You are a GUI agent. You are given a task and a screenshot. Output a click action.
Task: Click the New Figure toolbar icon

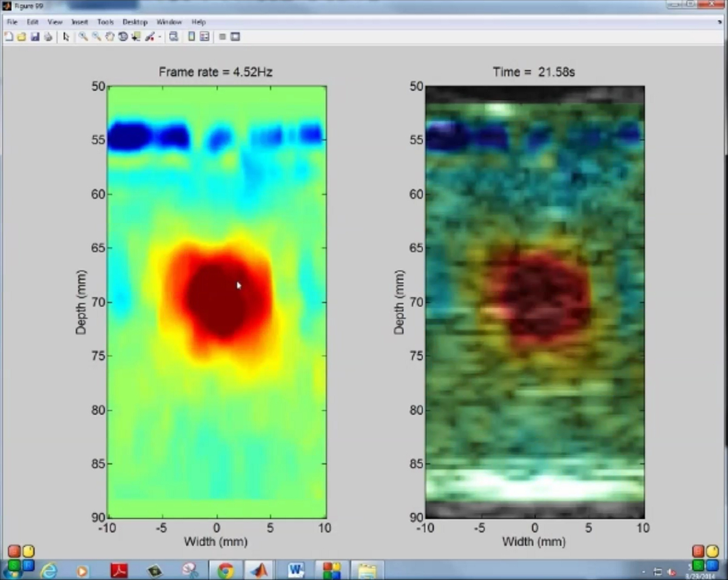[x=8, y=37]
